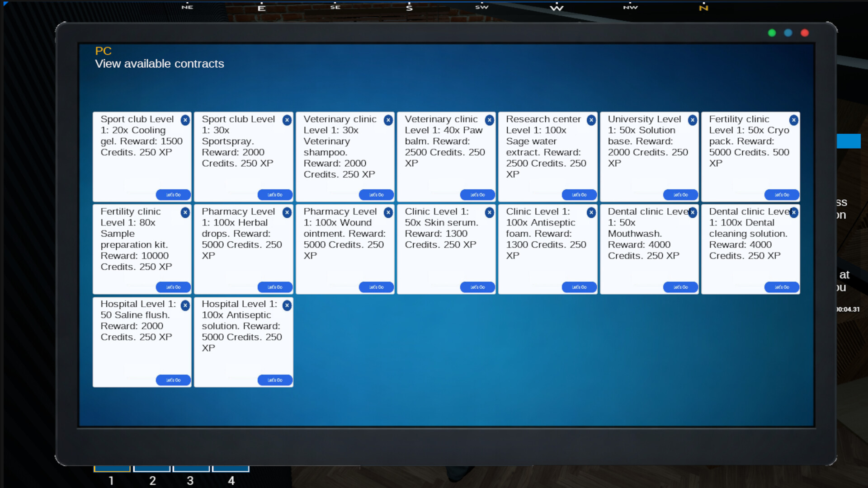Dismiss the Dental clinic Mouthwash contract

point(693,212)
